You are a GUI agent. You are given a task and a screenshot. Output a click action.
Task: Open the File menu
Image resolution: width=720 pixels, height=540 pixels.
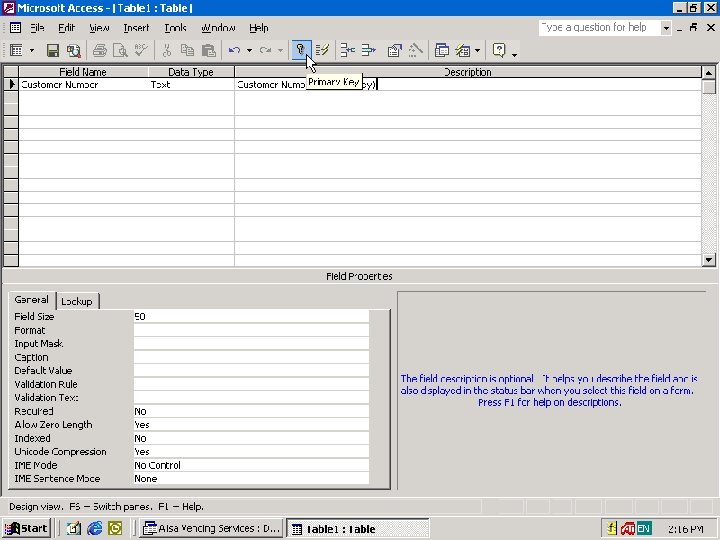pos(37,28)
